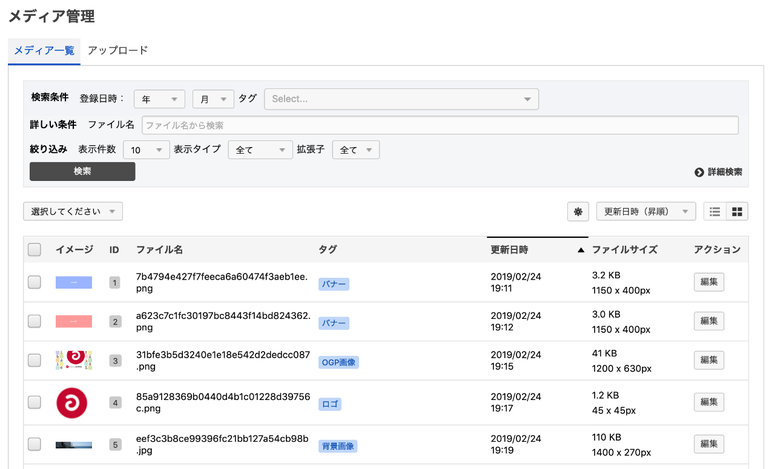Open the 年 year dropdown
The image size is (775, 469).
(159, 99)
